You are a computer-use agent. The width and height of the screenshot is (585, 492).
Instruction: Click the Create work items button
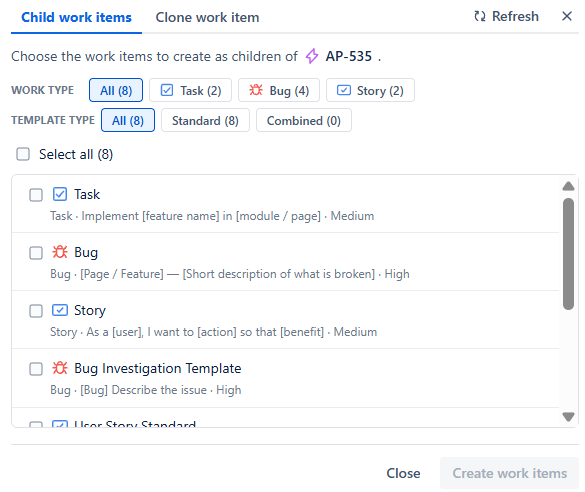[509, 473]
